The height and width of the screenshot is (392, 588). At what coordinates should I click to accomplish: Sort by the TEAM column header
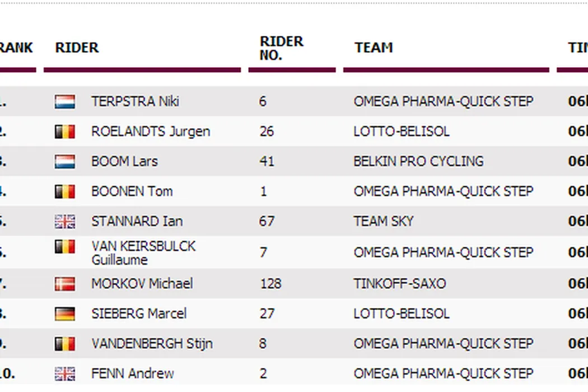click(x=374, y=48)
